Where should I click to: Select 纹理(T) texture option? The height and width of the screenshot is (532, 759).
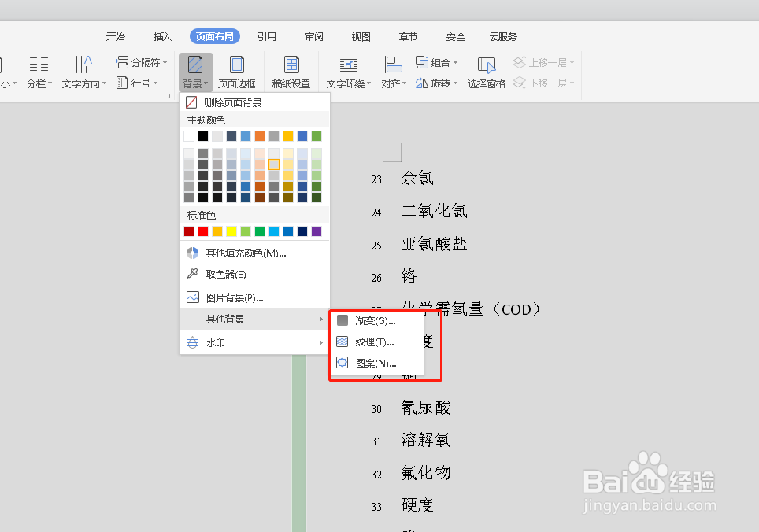(x=376, y=342)
